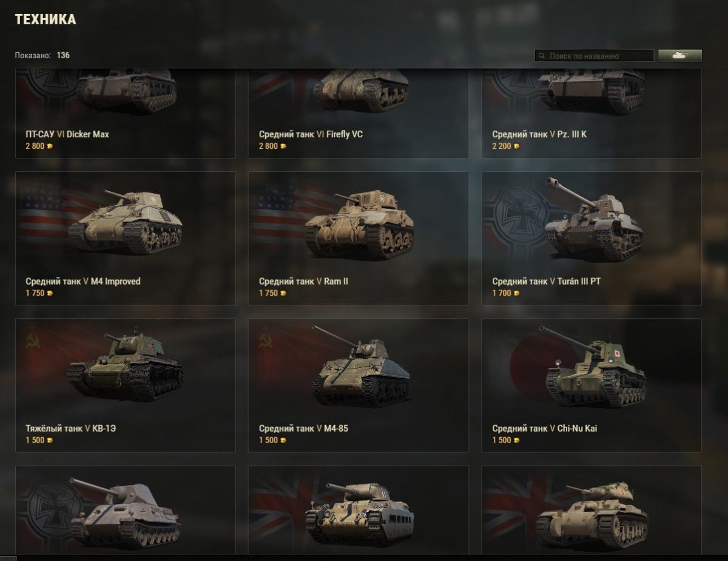Click the search magnifier icon

tap(541, 56)
